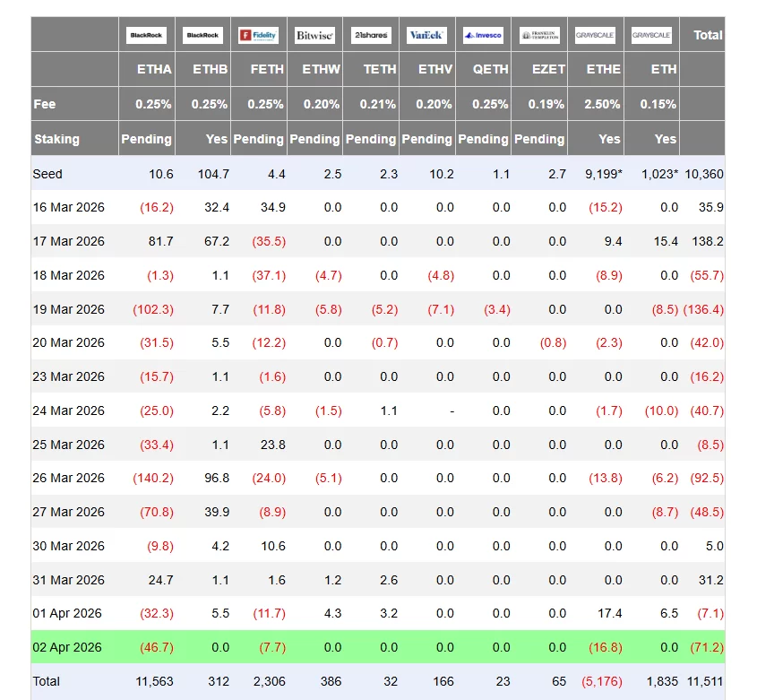Click the Grayscale logo above ETH

(651, 35)
